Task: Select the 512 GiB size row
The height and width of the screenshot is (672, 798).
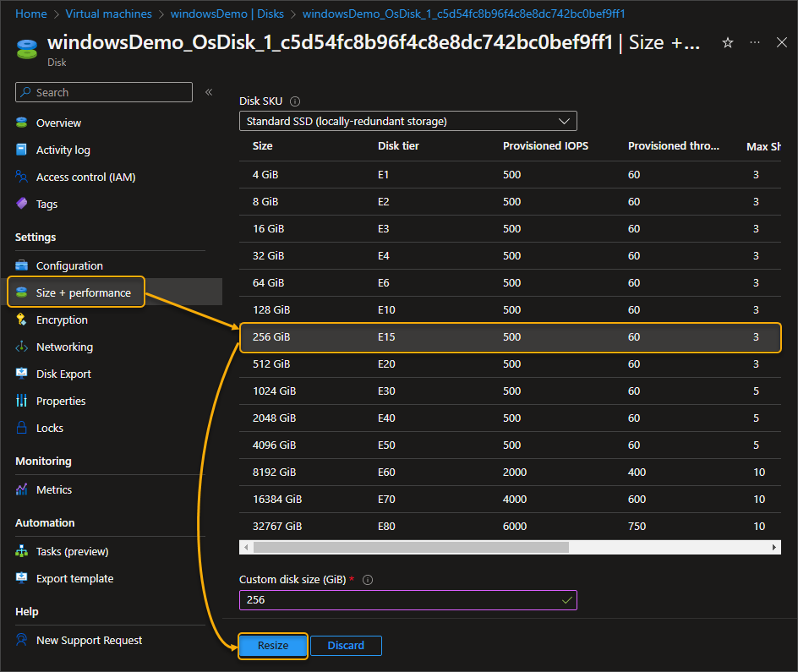Action: (510, 363)
